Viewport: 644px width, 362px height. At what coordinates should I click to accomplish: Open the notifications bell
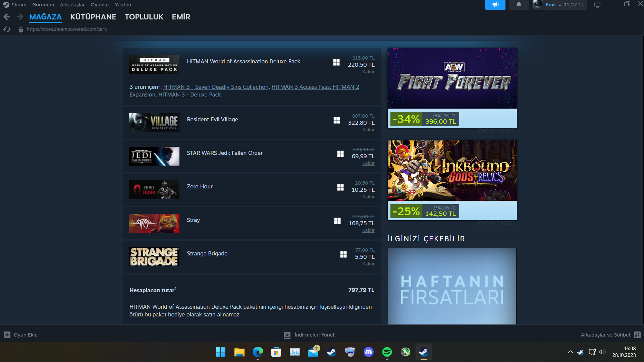pyautogui.click(x=519, y=5)
